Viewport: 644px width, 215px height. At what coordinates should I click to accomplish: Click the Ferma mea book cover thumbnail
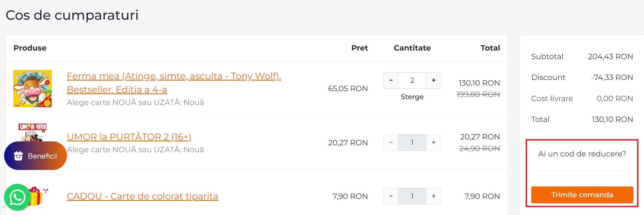point(32,89)
